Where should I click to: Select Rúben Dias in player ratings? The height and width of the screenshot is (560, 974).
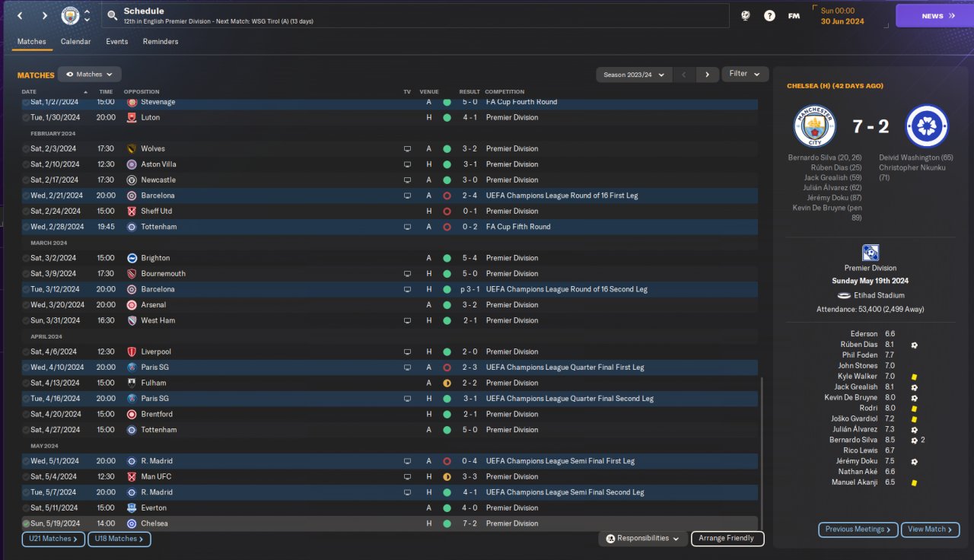[x=858, y=345]
